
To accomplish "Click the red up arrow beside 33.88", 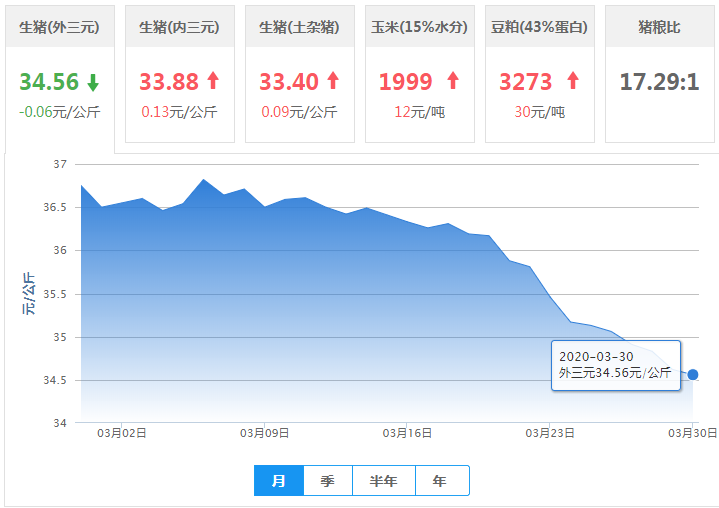I will (x=212, y=81).
